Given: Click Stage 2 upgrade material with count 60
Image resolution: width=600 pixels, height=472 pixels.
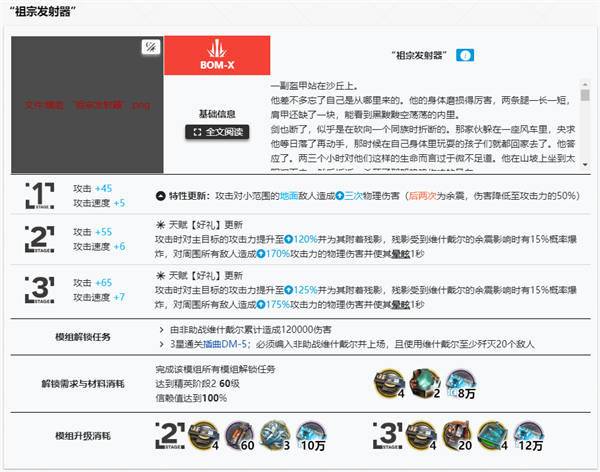Looking at the screenshot, I should [240, 436].
